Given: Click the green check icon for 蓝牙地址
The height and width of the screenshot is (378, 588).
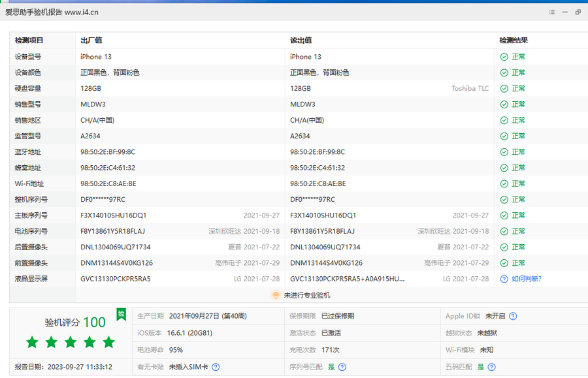Looking at the screenshot, I should 504,152.
